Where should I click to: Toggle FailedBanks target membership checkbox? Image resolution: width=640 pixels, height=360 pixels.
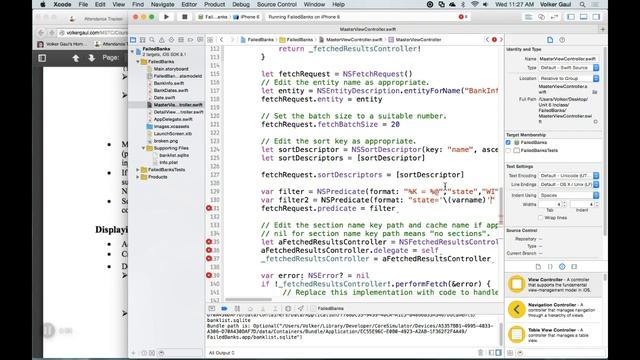(508, 142)
